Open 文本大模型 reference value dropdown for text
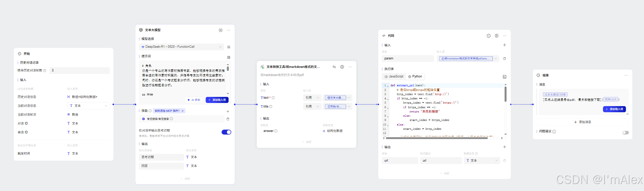This screenshot has width=644, height=191. (338, 98)
